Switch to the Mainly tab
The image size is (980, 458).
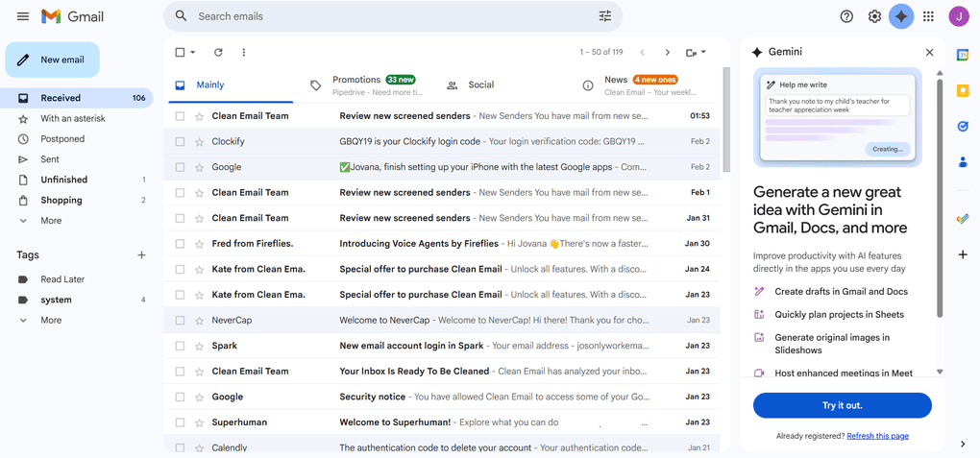pos(231,85)
